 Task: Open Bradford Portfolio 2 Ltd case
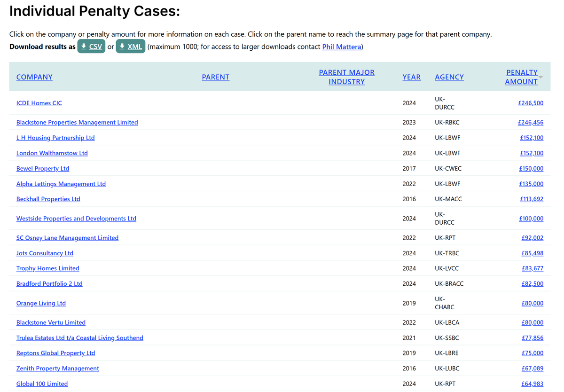[x=49, y=283]
